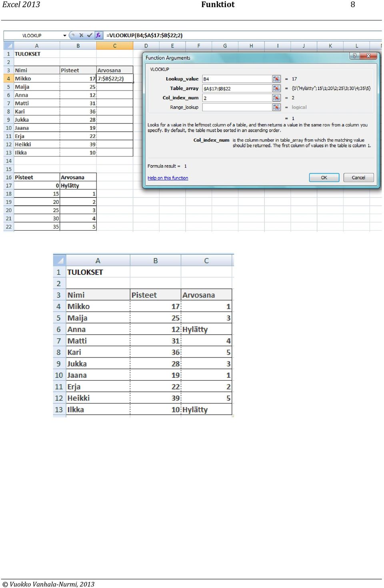This screenshot has width=384, height=588.
Task: Select row 22 by its row header
Action: 9,227
